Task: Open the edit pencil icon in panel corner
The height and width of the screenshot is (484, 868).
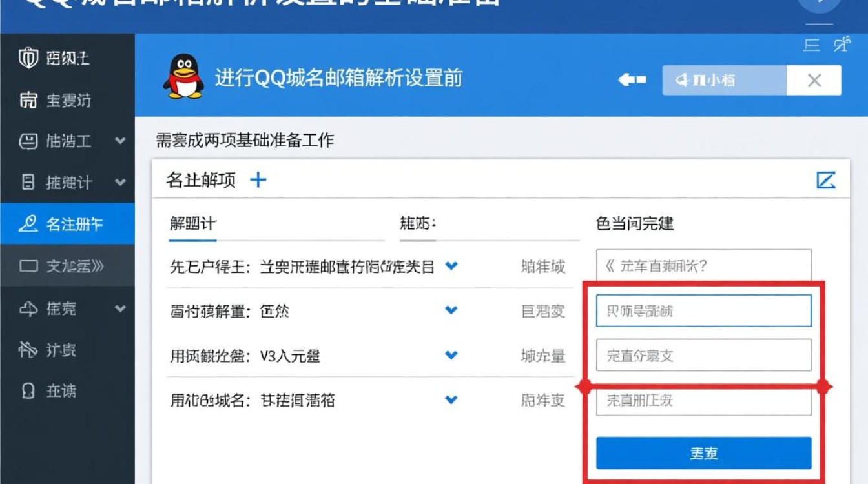Action: (827, 181)
